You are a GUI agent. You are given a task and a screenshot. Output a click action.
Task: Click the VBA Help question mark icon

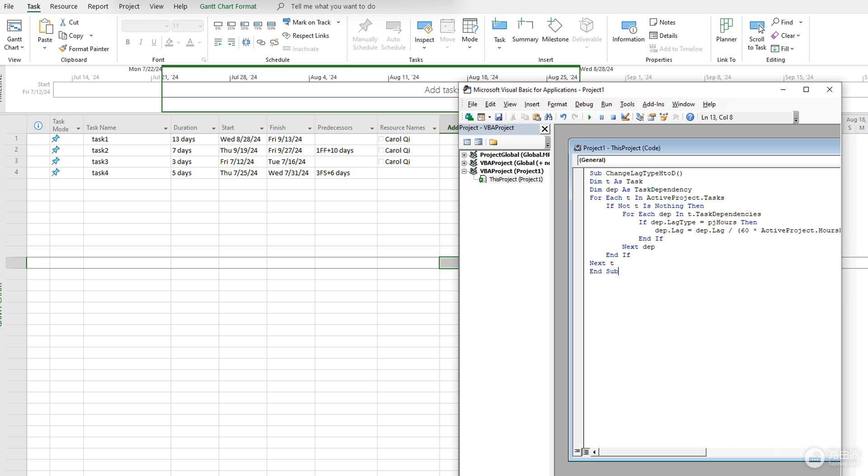pos(690,117)
